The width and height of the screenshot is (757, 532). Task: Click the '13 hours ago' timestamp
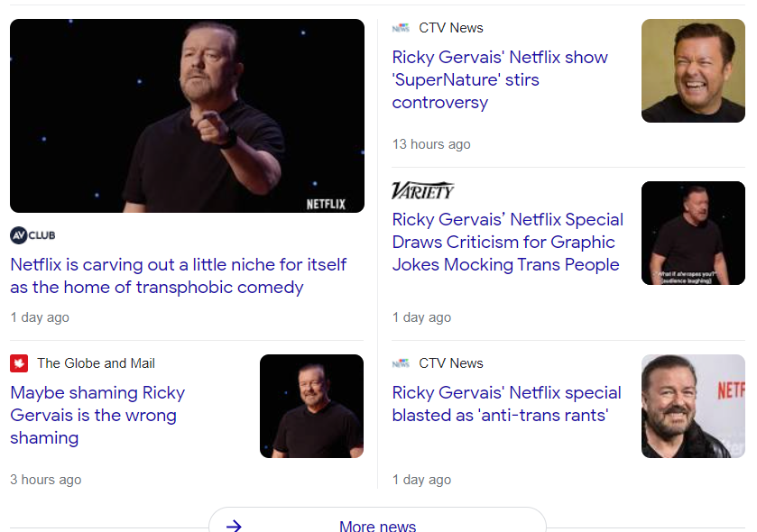(x=431, y=144)
